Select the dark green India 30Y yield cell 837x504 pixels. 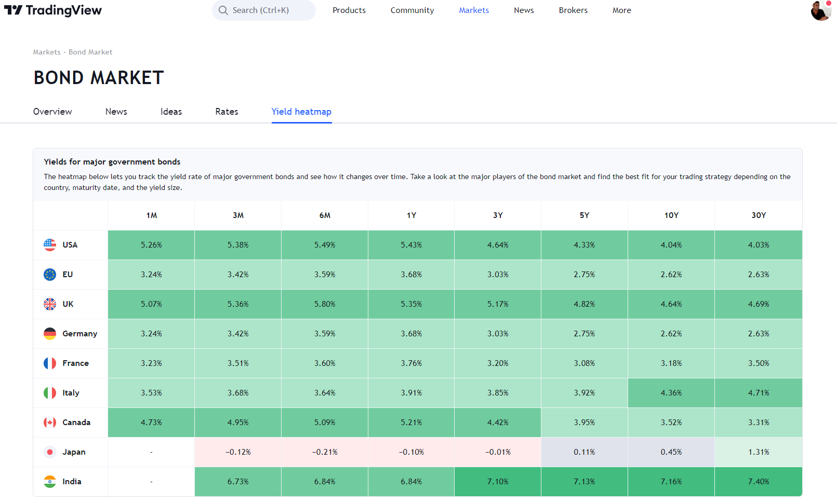click(758, 482)
